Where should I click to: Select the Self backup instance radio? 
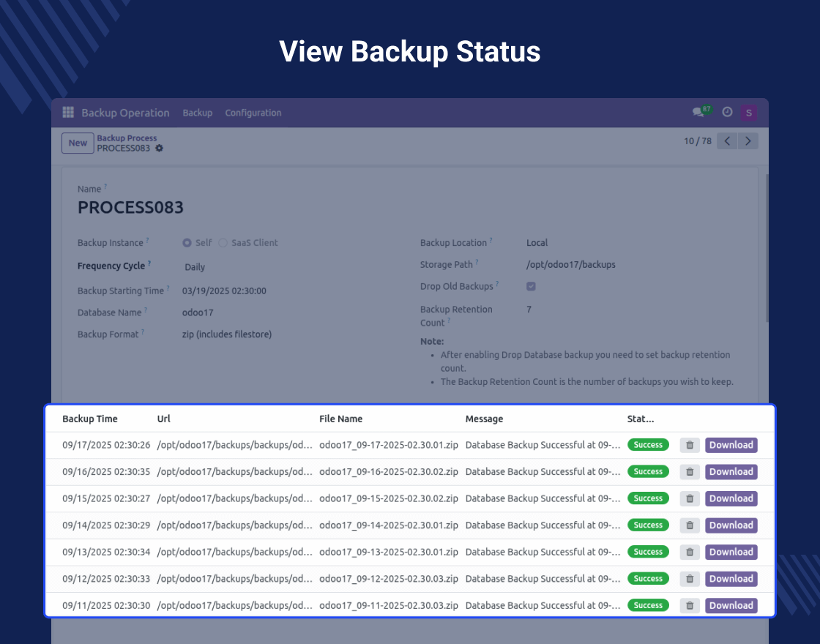[187, 243]
